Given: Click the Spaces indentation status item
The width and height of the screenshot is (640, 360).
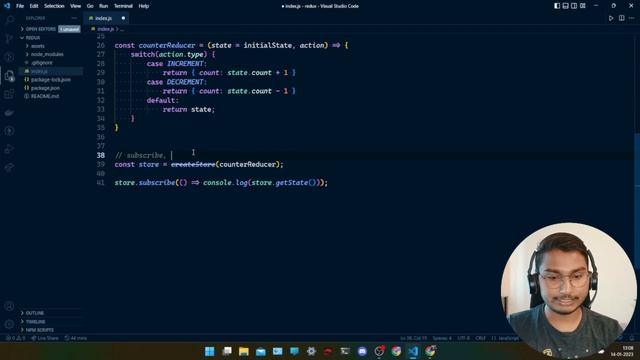Looking at the screenshot, I should pos(442,338).
